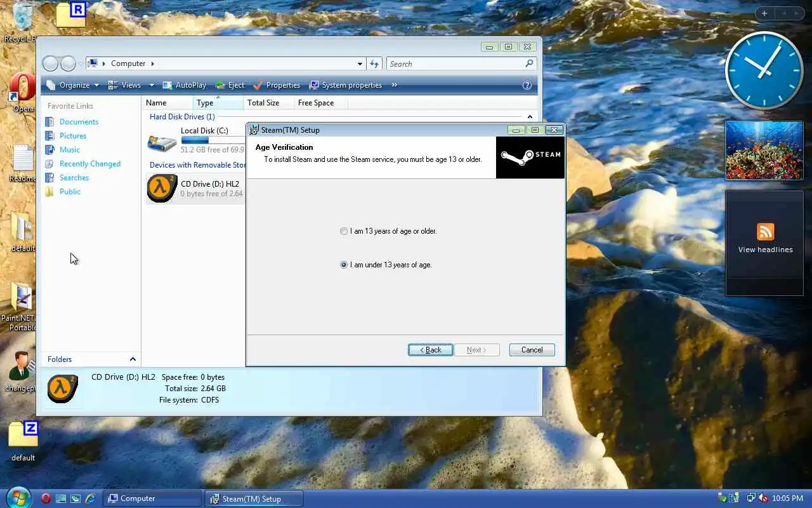
Task: Click the Steam logo banner in setup
Action: click(530, 157)
